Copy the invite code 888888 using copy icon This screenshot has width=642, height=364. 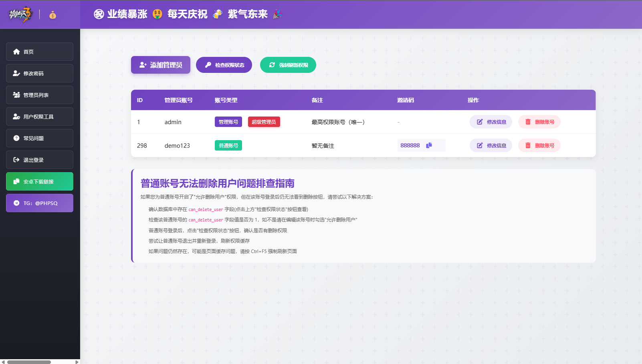[x=429, y=145]
